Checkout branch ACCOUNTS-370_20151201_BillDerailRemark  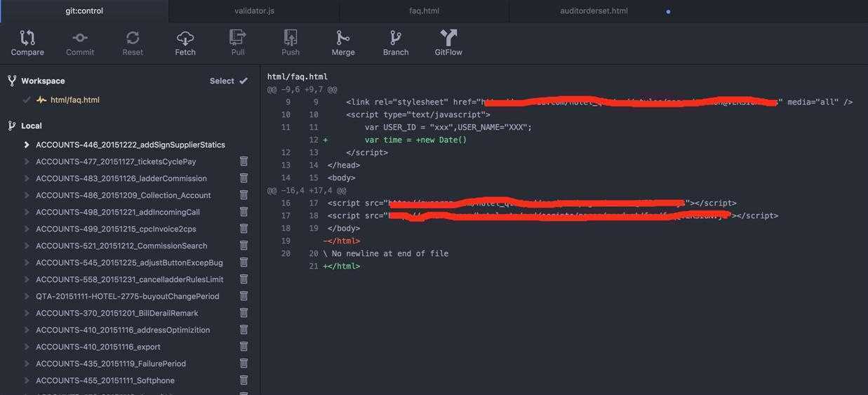pyautogui.click(x=117, y=313)
